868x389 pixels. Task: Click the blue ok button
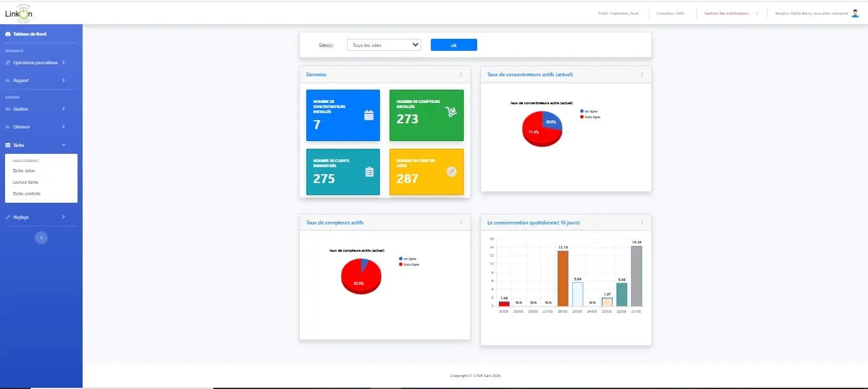tap(454, 45)
